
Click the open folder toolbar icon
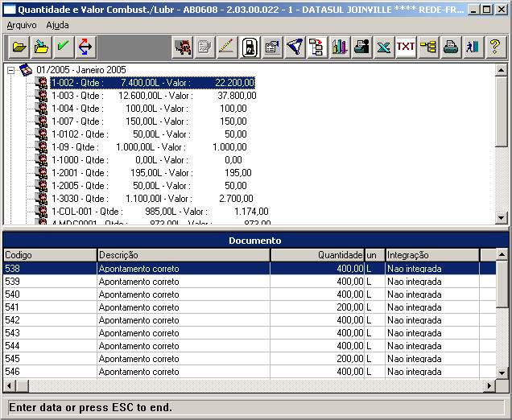[19, 47]
